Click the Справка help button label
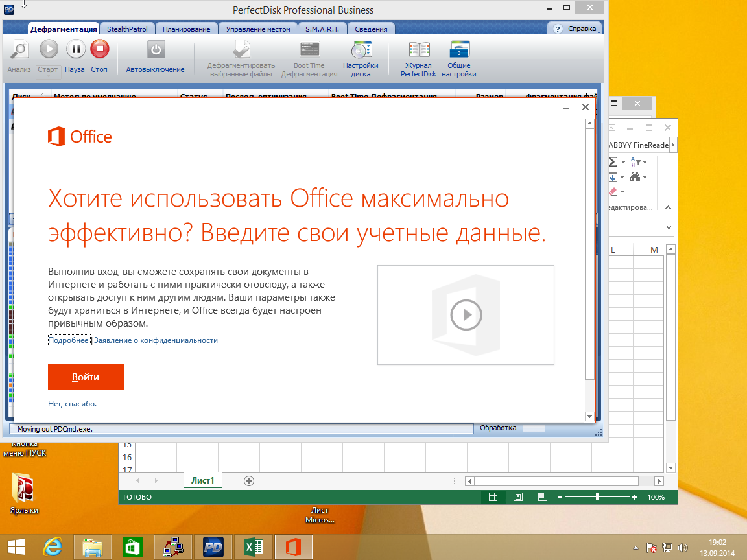The height and width of the screenshot is (560, 747). coord(582,29)
